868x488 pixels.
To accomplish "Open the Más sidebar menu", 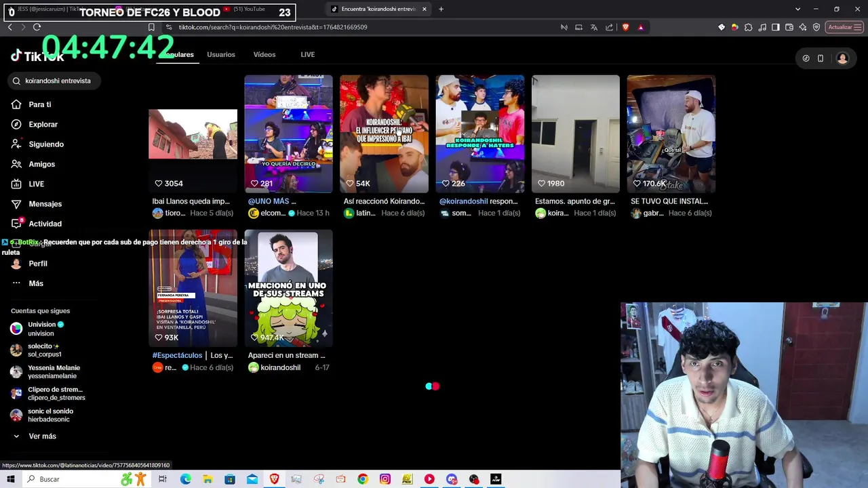I will tap(27, 283).
